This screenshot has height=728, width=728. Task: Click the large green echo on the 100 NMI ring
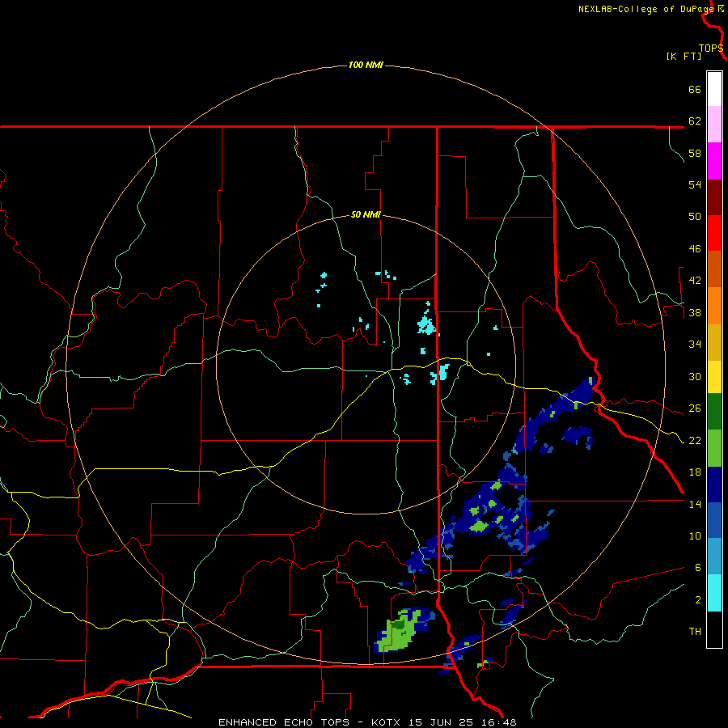point(398,633)
